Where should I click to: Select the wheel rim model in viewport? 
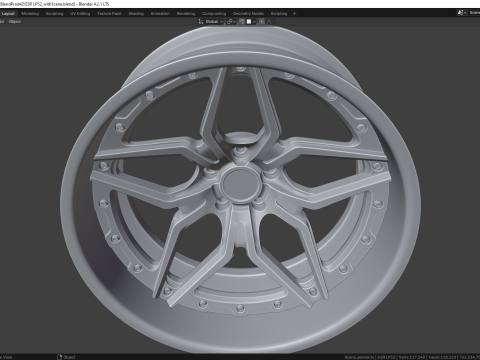(x=240, y=190)
